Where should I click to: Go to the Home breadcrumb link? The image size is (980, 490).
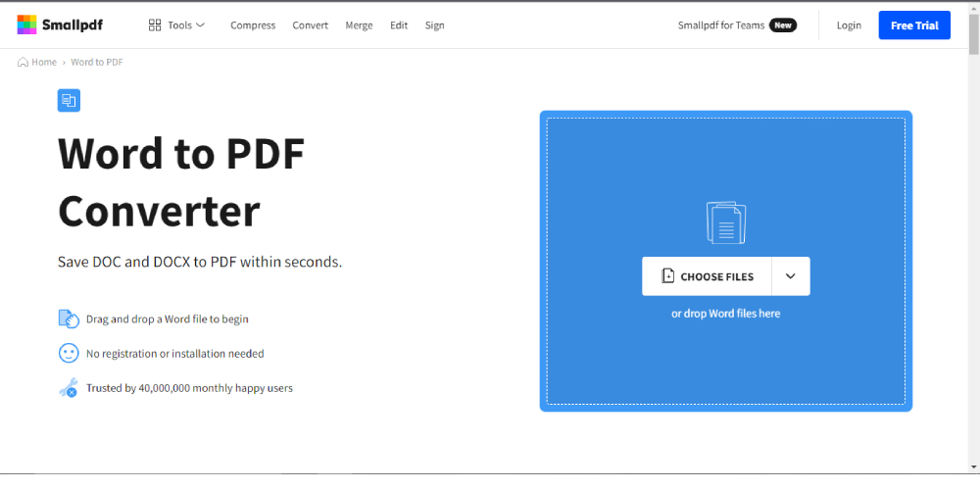(x=44, y=62)
